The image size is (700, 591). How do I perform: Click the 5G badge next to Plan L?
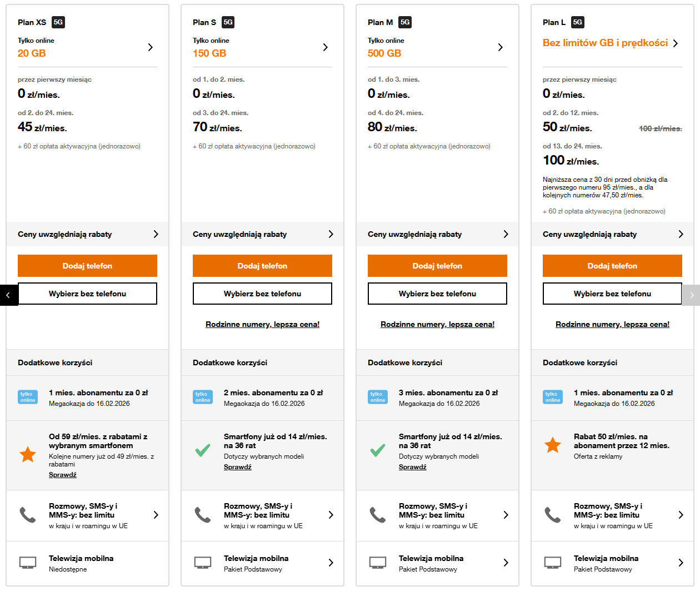(578, 22)
